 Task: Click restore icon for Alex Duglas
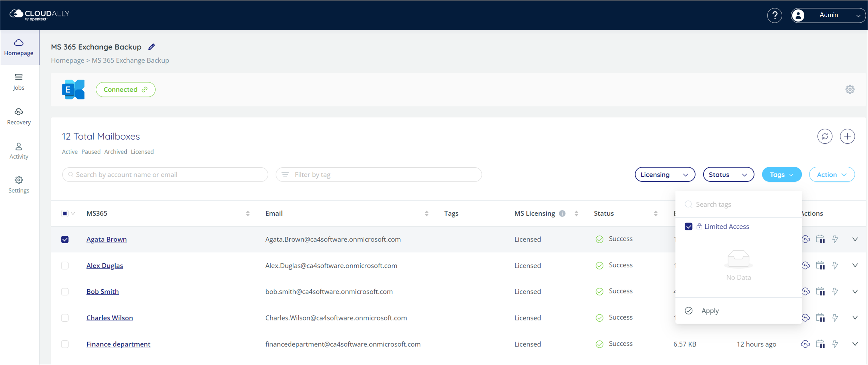[806, 265]
